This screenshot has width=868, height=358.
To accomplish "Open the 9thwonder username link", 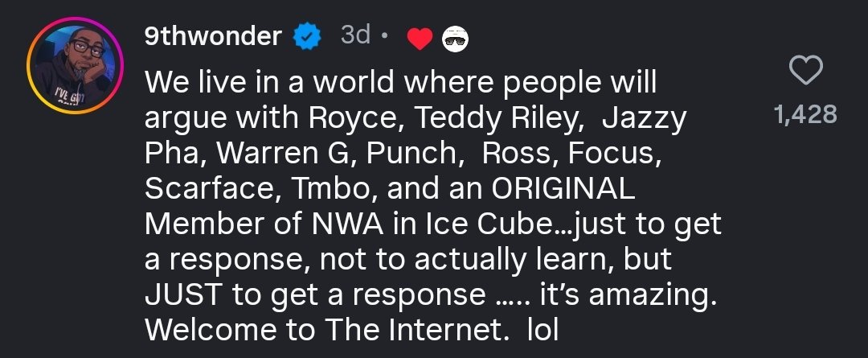I will coord(213,36).
